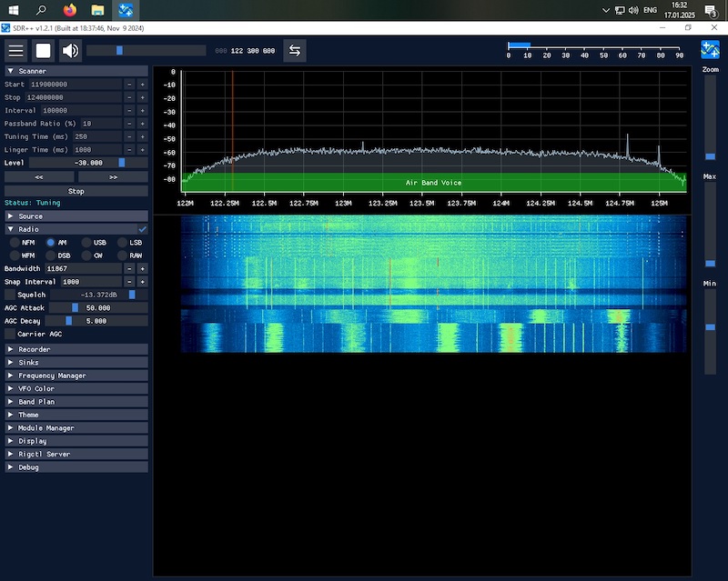The width and height of the screenshot is (728, 581).
Task: Increase Linger Time with plus
Action: point(143,150)
